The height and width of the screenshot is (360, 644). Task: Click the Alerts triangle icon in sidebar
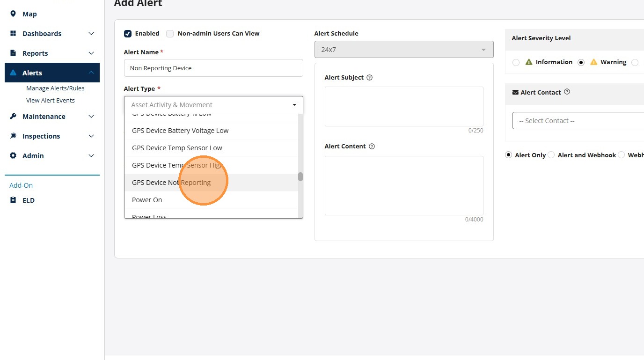click(13, 73)
